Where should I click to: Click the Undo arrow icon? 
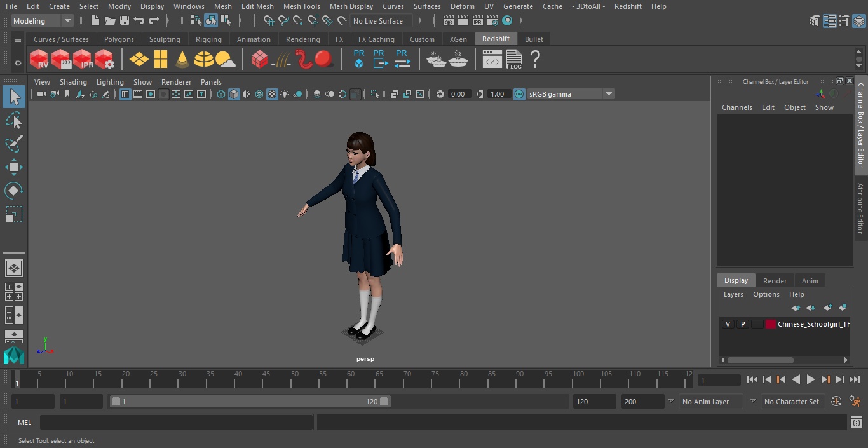click(139, 21)
